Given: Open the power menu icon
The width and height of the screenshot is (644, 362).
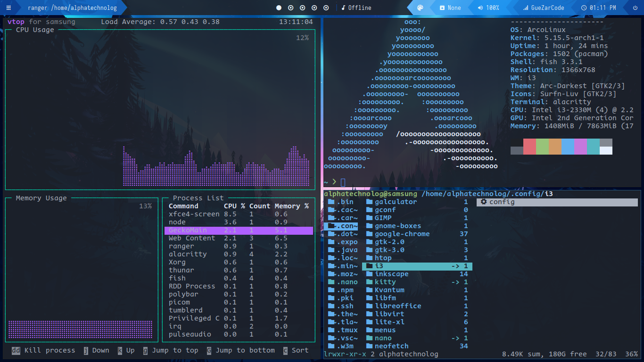Looking at the screenshot, I should (636, 8).
